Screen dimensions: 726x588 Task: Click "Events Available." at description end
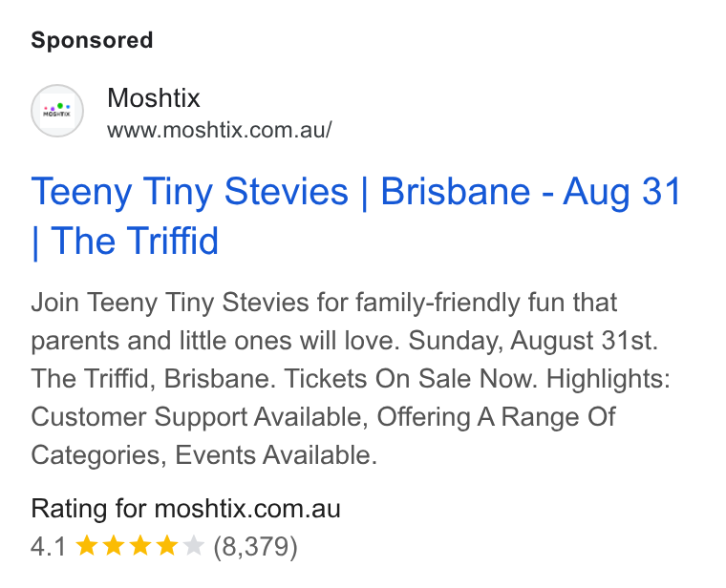click(276, 455)
